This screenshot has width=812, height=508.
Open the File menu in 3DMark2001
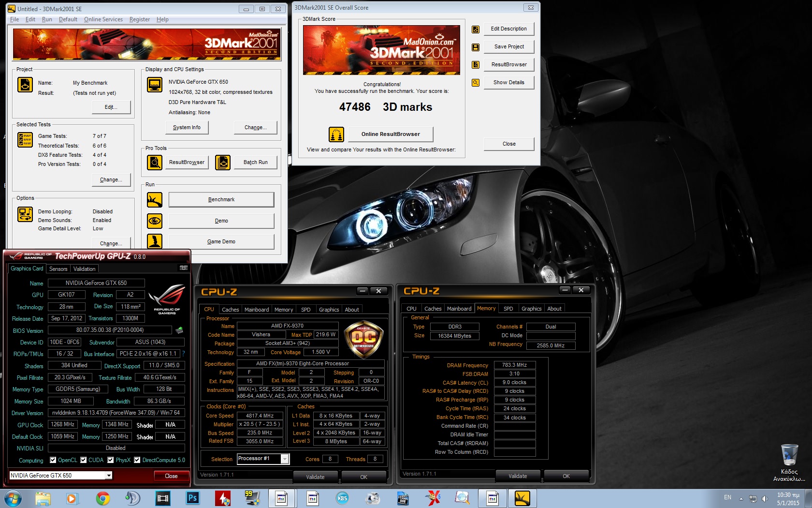click(14, 19)
